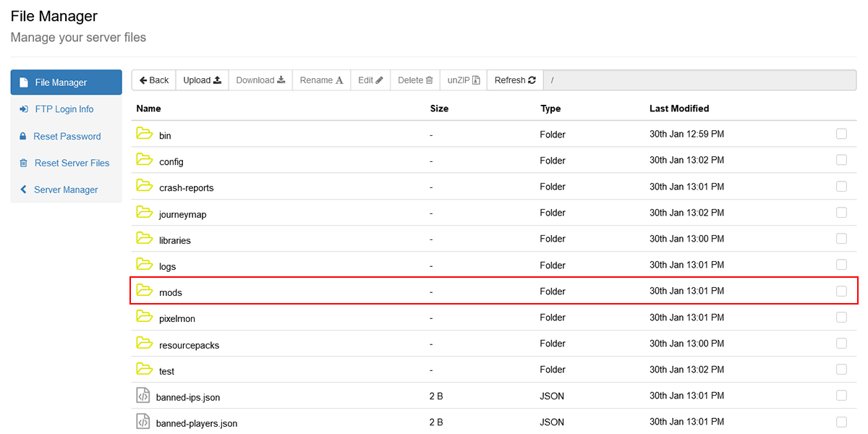
Task: Open the bin folder name
Action: (x=165, y=135)
